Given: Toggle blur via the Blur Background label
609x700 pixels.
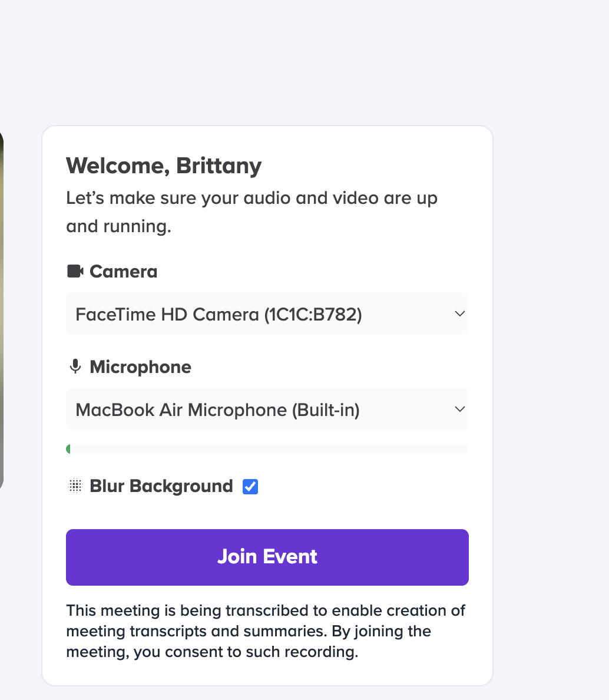Looking at the screenshot, I should click(161, 486).
